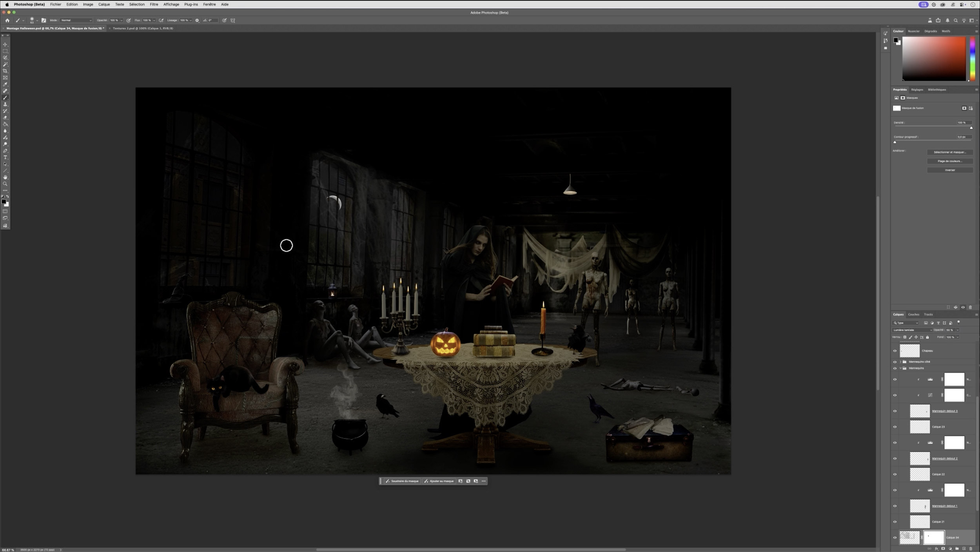Click the hue spectrum slider strip
Screen dimensions: 980x552
click(973, 59)
